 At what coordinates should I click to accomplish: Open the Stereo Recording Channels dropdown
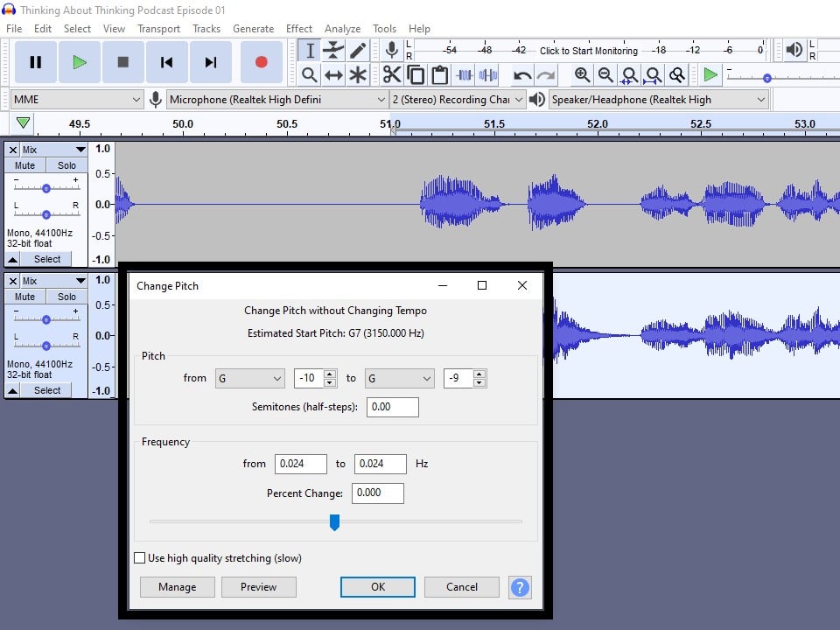pyautogui.click(x=458, y=100)
